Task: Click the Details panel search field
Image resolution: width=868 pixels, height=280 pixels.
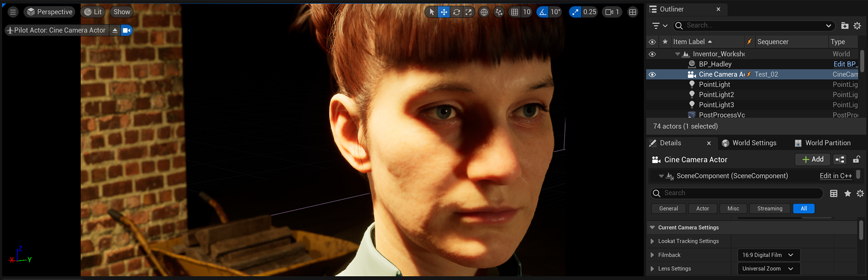Action: 737,193
